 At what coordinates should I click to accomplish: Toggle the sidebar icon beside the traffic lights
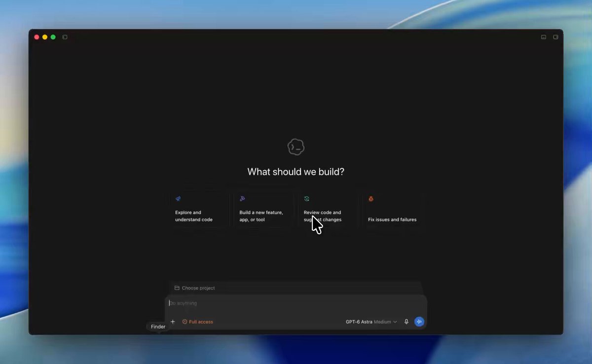point(65,37)
